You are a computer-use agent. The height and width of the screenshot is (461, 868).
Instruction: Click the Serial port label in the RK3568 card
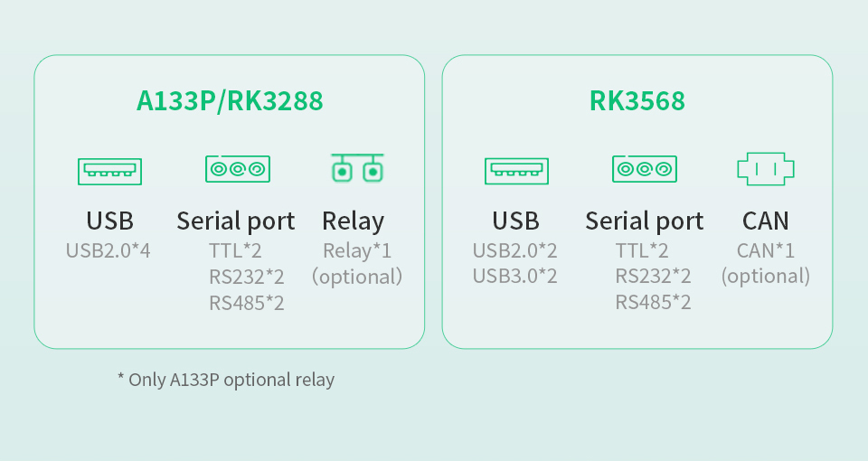point(644,221)
